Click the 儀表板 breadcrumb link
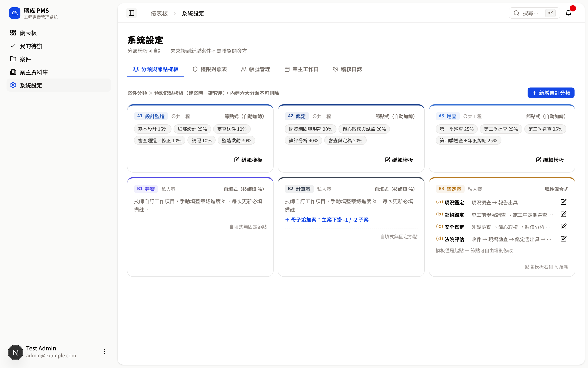Image resolution: width=588 pixels, height=368 pixels. (159, 13)
